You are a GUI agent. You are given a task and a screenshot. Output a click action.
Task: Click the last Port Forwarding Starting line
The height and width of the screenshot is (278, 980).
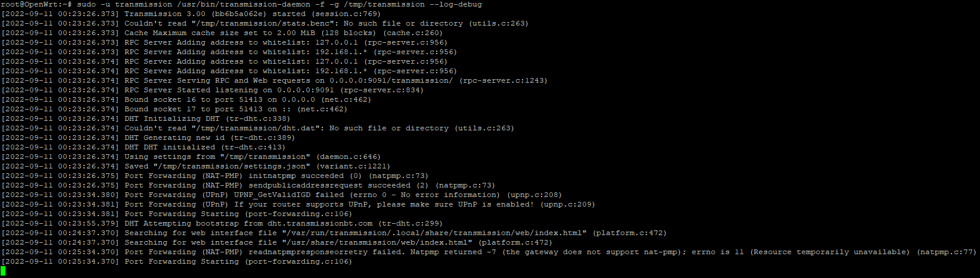point(176,261)
